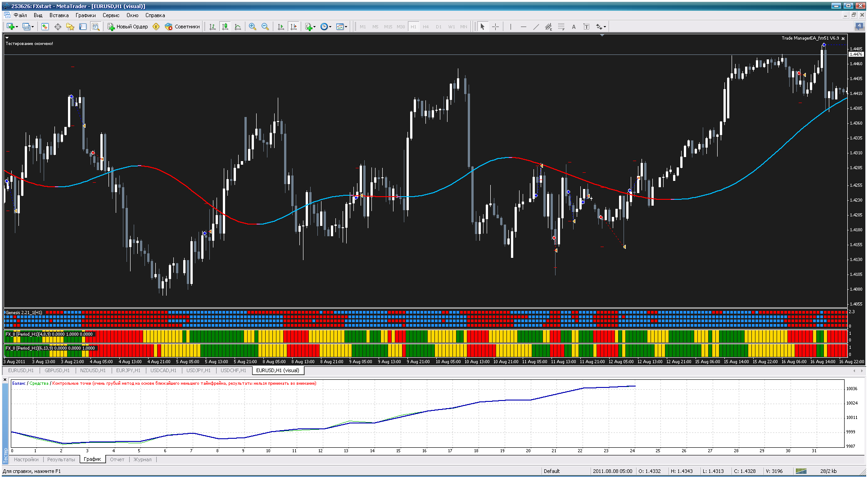Image resolution: width=868 pixels, height=477 pixels.
Task: Open the indicators list icon
Action: pyautogui.click(x=308, y=27)
